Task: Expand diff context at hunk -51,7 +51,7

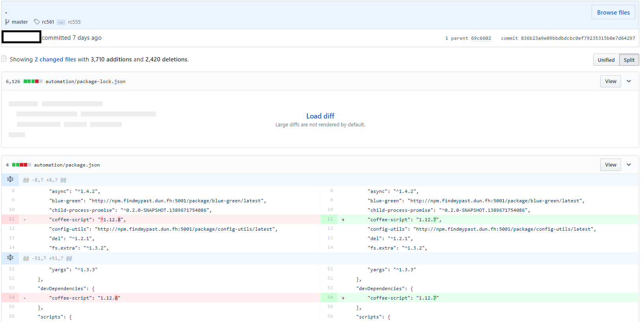Action: [10, 258]
